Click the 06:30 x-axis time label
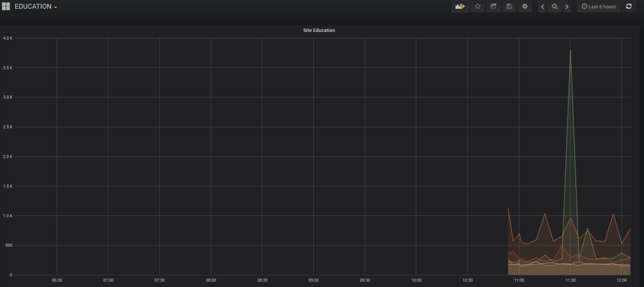The width and height of the screenshot is (644, 287). pyautogui.click(x=57, y=280)
